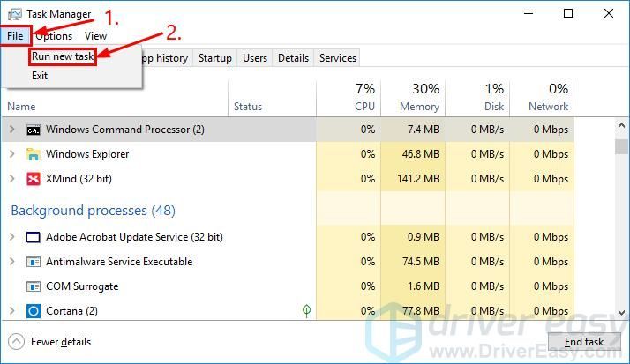Click the blue Cortana circle icon

(34, 311)
